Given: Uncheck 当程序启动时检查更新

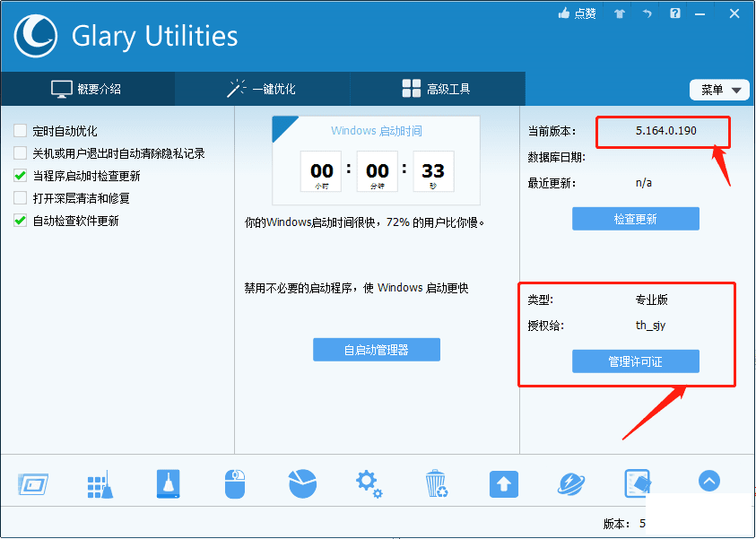Looking at the screenshot, I should click(21, 176).
